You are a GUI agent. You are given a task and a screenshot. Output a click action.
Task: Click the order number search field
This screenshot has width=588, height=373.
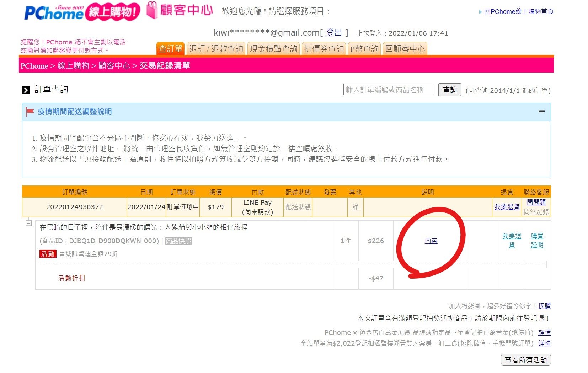click(x=388, y=90)
